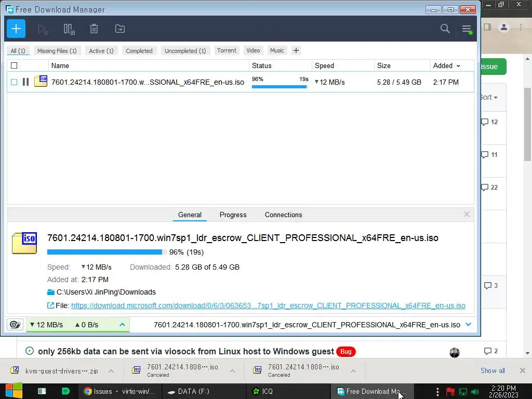Open the Windows Start button
This screenshot has width=532, height=399.
14,391
